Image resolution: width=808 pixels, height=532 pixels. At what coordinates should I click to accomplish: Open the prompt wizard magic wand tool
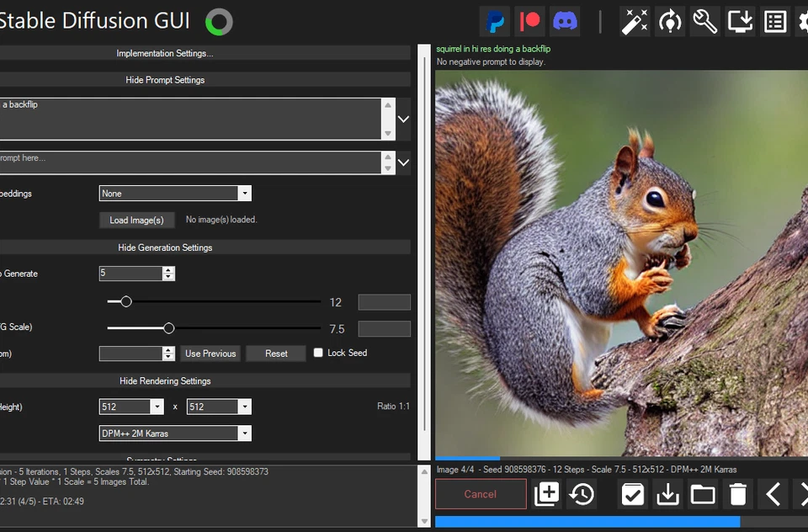[x=635, y=21]
